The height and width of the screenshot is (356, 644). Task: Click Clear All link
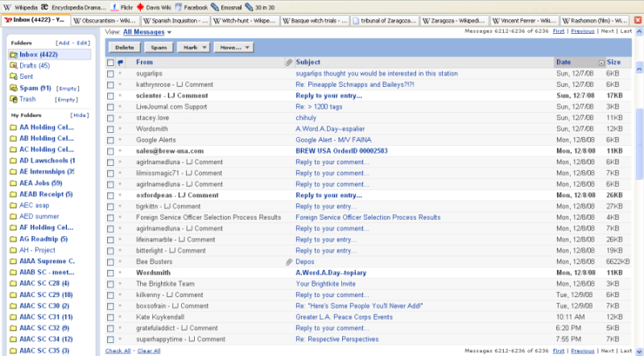(149, 350)
